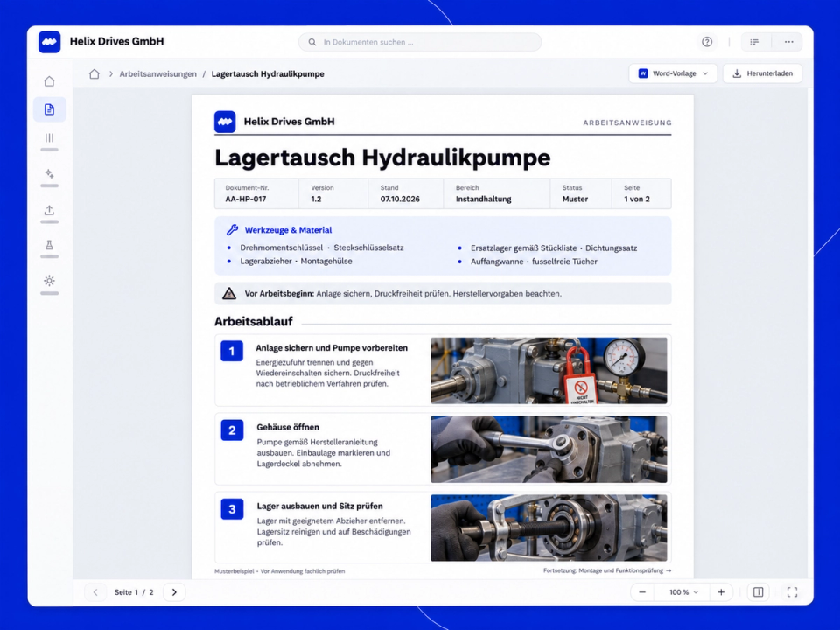Screen dimensions: 840x630
Task: Enter fullscreen mode icon
Action: tap(793, 592)
